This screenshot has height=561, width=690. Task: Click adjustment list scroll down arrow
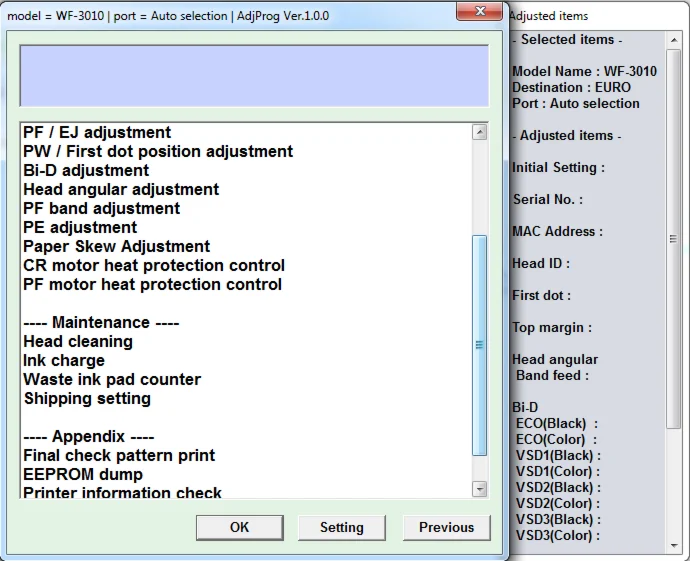tap(480, 488)
